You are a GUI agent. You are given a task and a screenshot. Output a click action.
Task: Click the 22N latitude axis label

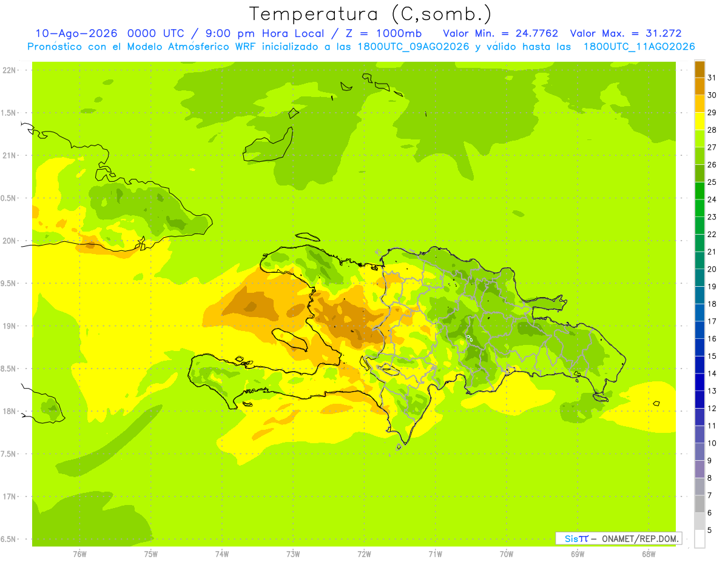[10, 70]
